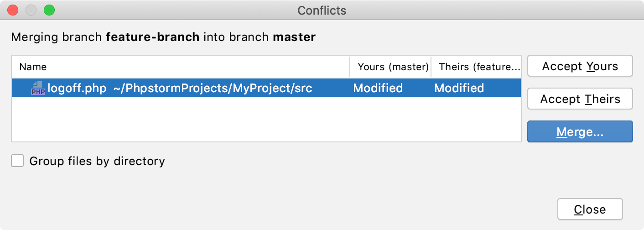Click the divider between Yours and Theirs headers
This screenshot has width=644, height=230.
coord(431,67)
